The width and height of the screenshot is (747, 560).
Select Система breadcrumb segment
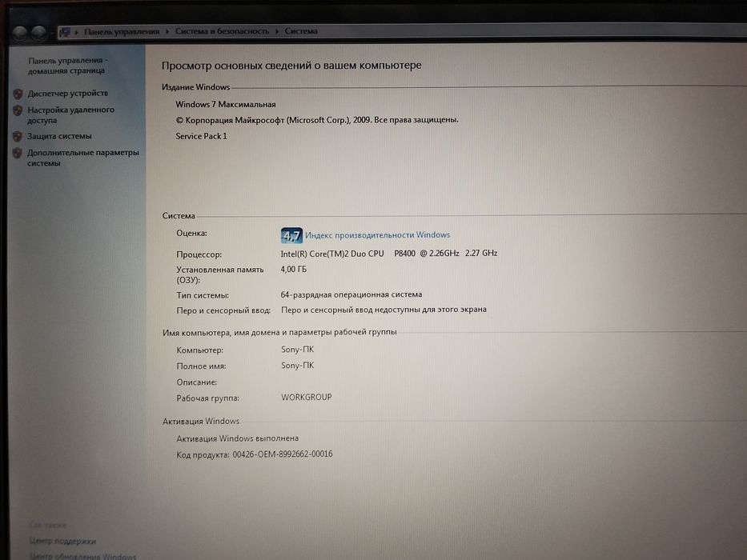click(x=301, y=31)
